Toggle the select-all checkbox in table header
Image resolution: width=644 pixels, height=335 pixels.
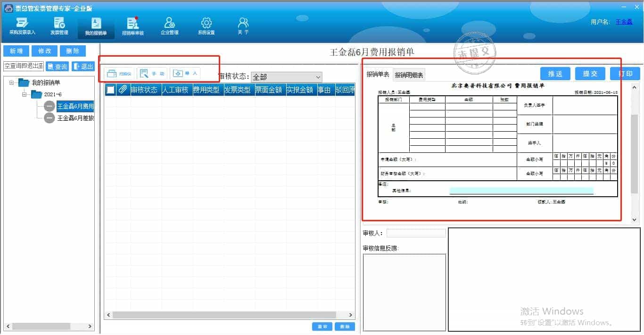pyautogui.click(x=110, y=90)
